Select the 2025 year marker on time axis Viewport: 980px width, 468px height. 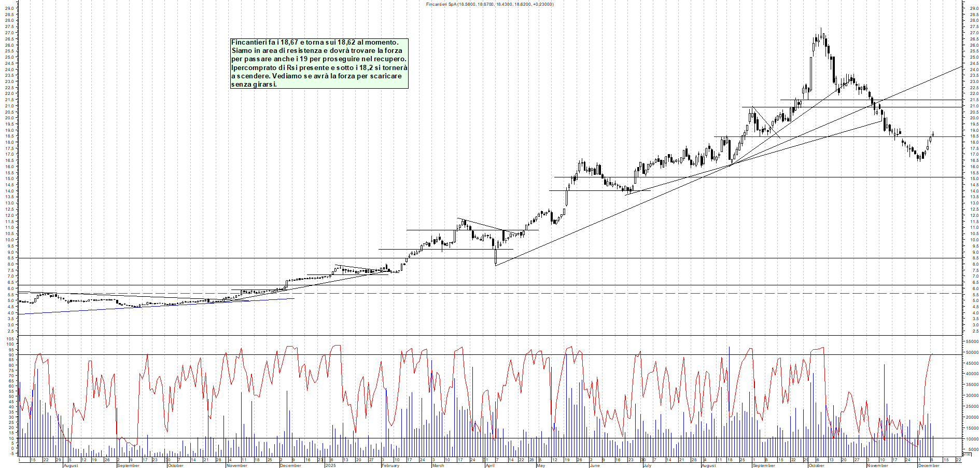tap(330, 465)
